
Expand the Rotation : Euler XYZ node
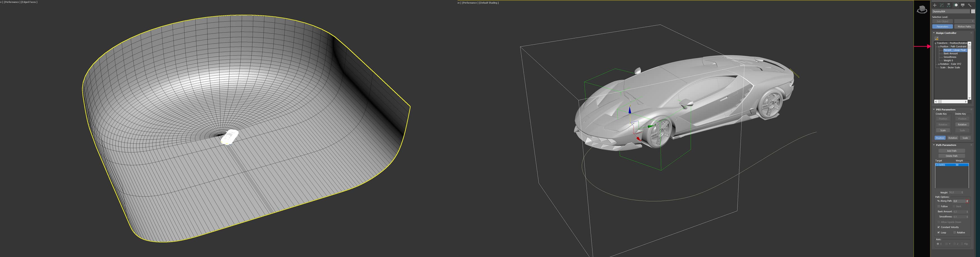point(939,64)
